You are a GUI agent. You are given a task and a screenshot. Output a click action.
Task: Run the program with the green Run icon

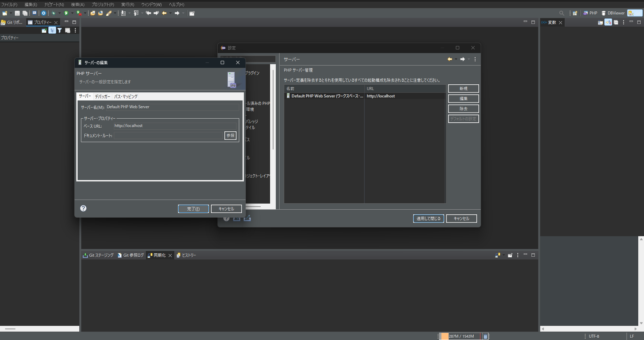(67, 13)
